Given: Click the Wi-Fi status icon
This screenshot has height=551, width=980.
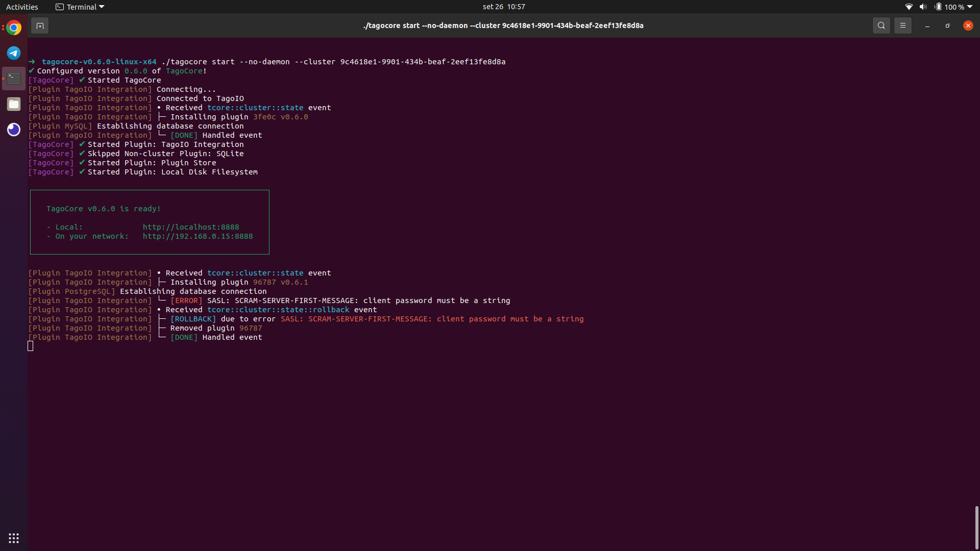Looking at the screenshot, I should pyautogui.click(x=909, y=7).
